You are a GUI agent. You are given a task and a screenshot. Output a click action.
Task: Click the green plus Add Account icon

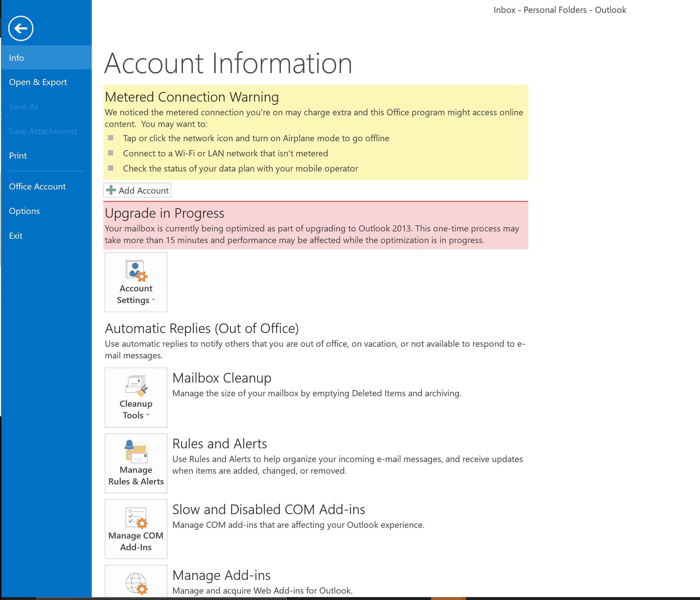pyautogui.click(x=111, y=190)
